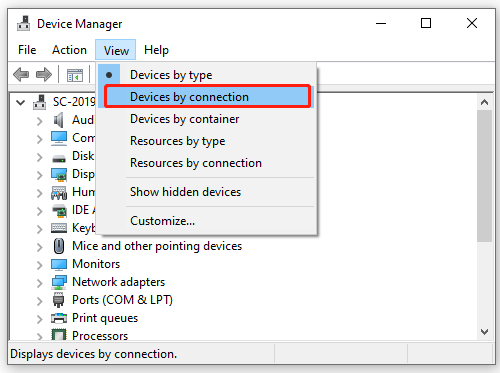The image size is (500, 373).
Task: Click the show/hide console tree toolbar icon
Action: [75, 75]
